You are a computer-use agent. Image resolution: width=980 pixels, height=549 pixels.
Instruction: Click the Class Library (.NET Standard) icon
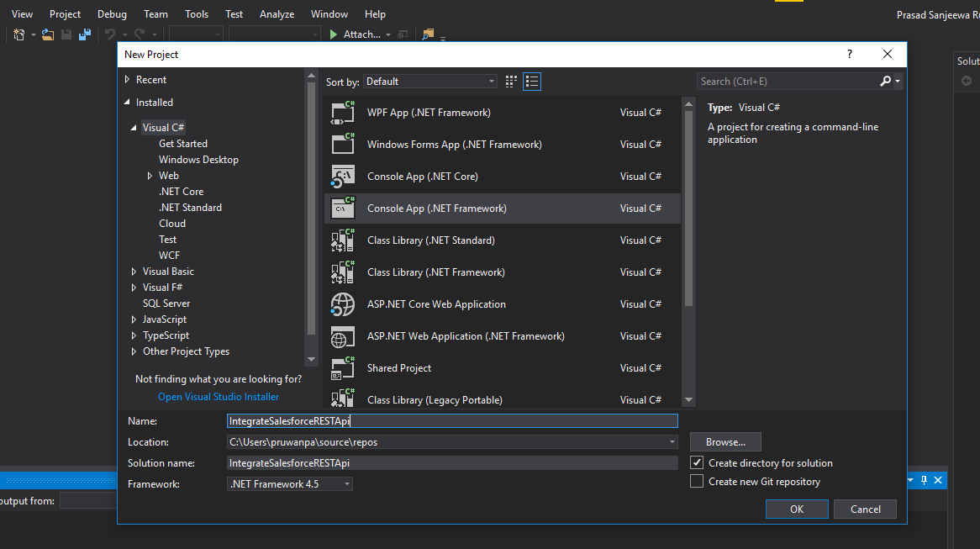point(343,240)
